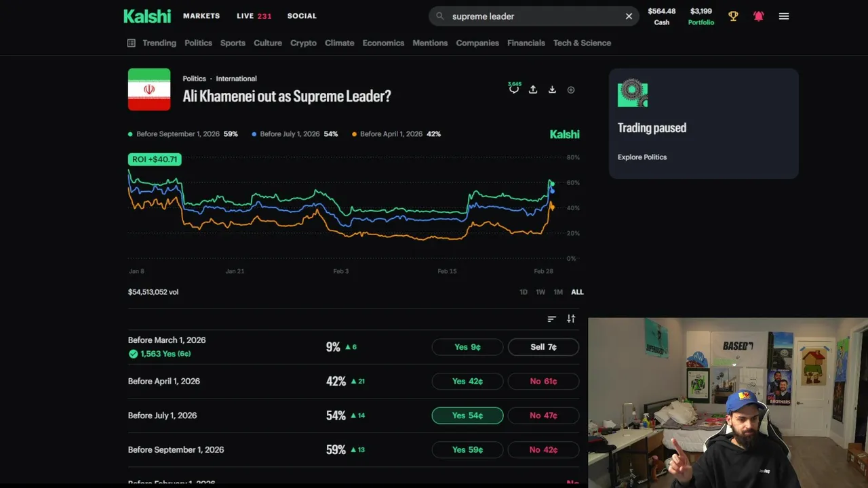The height and width of the screenshot is (488, 868).
Task: Click the ROI +$40.71 badge
Action: (155, 159)
